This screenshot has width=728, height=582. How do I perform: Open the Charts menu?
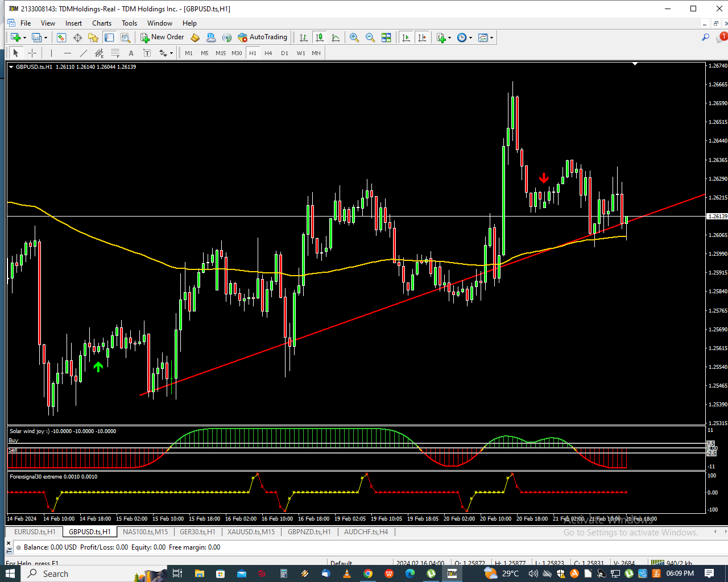point(102,23)
